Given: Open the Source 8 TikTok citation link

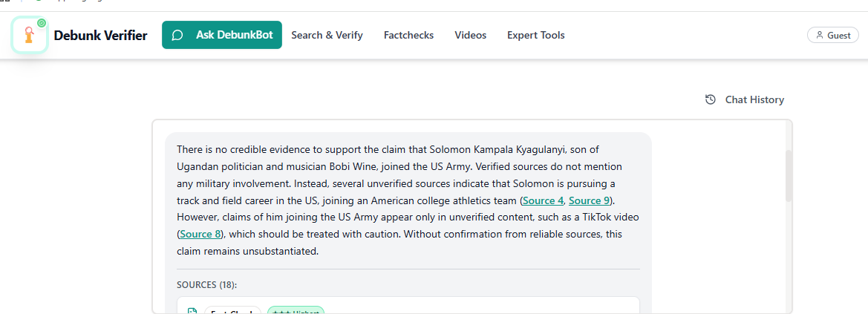Looking at the screenshot, I should click(200, 234).
